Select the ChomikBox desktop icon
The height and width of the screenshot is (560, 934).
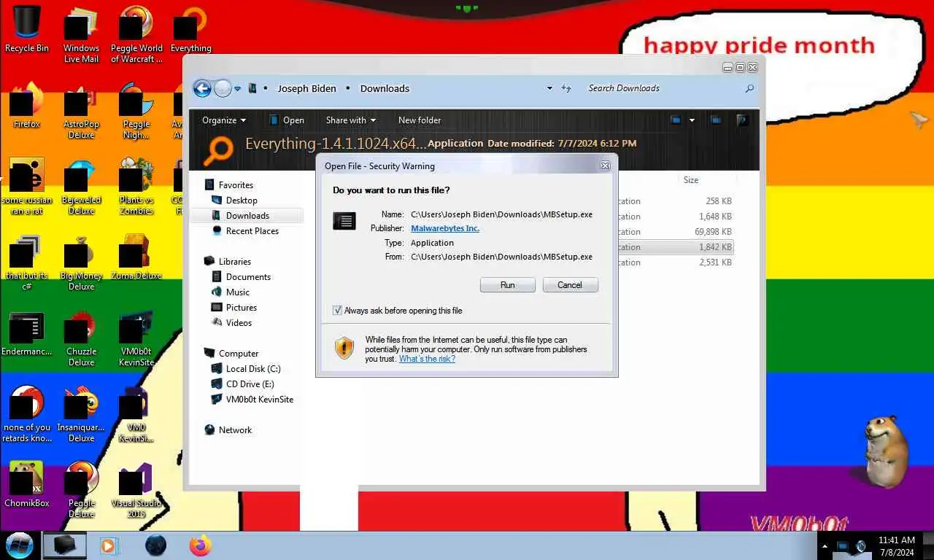pos(26,484)
